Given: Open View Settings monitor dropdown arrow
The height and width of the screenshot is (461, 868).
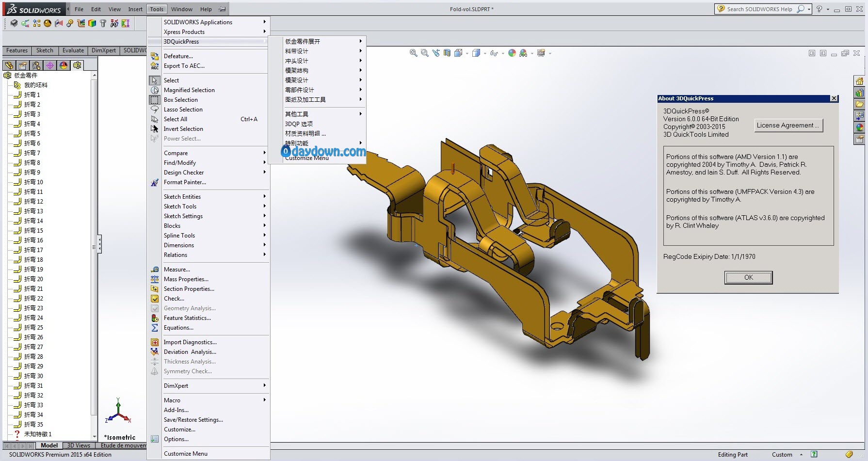Looking at the screenshot, I should click(550, 53).
